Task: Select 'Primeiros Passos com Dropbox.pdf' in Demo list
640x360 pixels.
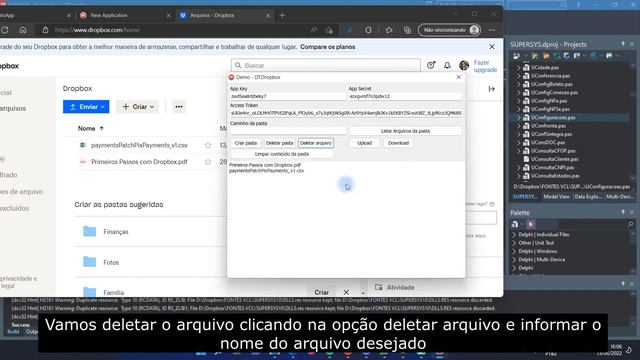Action: [265, 165]
